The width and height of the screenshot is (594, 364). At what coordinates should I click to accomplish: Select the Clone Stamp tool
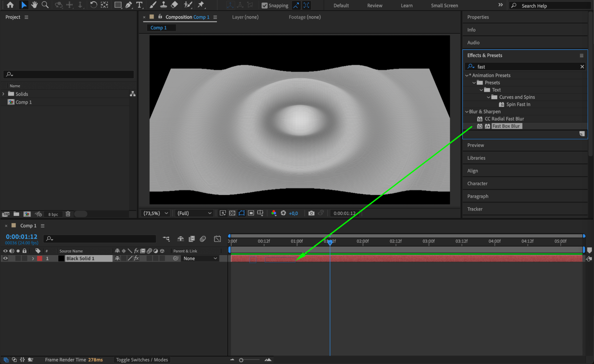pyautogui.click(x=163, y=5)
